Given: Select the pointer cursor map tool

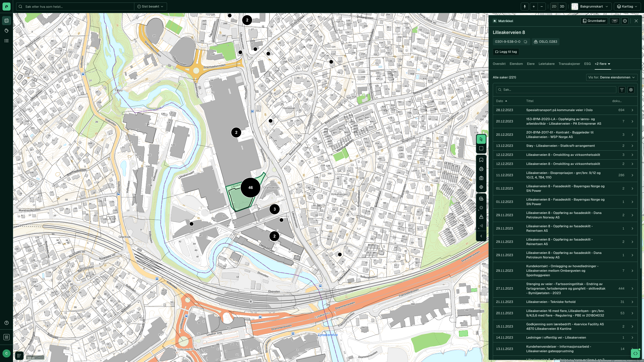Looking at the screenshot, I should tap(481, 139).
